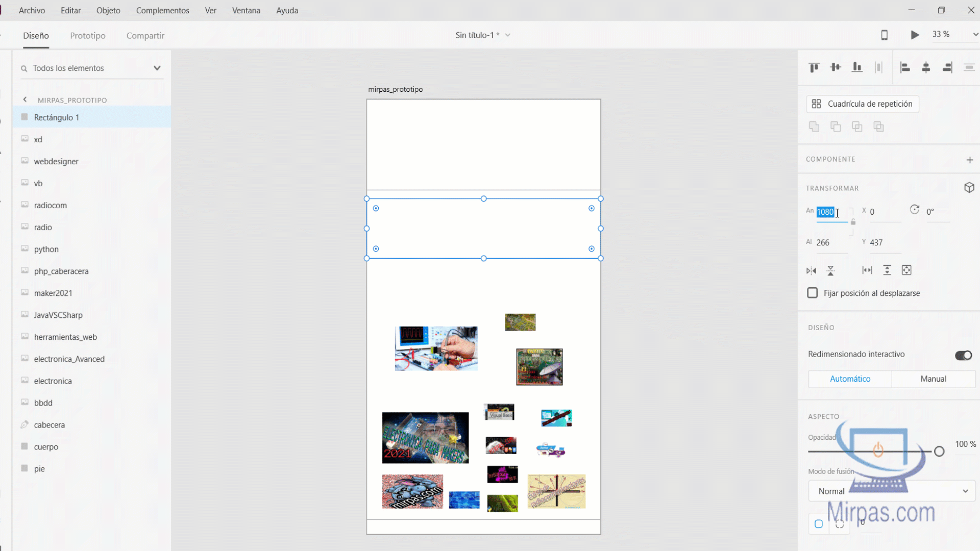The image size is (980, 551).
Task: Click the rotation angle icon
Action: pyautogui.click(x=915, y=210)
